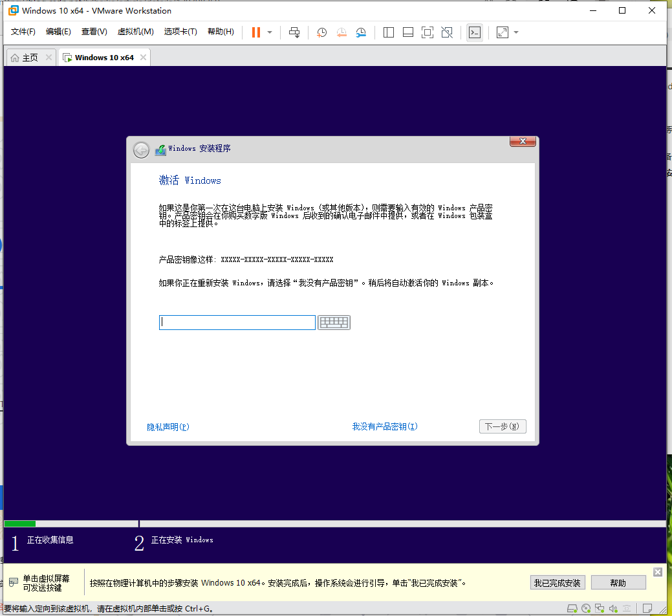Open the on-screen keyboard icon
The height and width of the screenshot is (616, 672).
coord(334,322)
